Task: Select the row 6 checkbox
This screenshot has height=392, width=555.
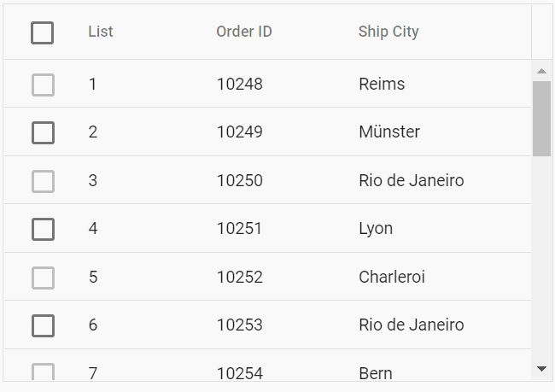Action: [42, 325]
